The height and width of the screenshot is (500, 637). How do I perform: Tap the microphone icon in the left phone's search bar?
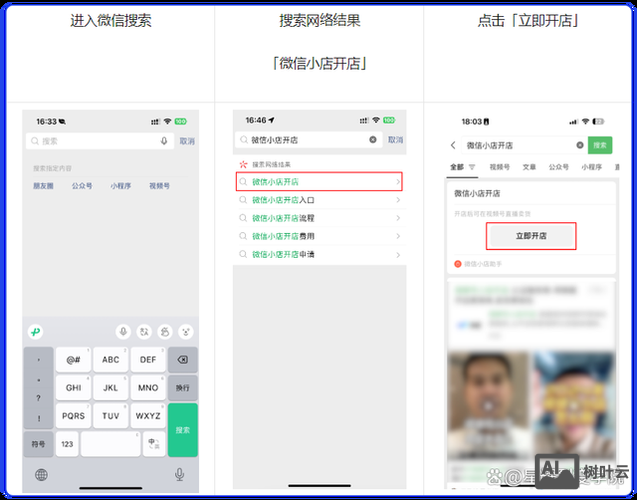click(164, 141)
